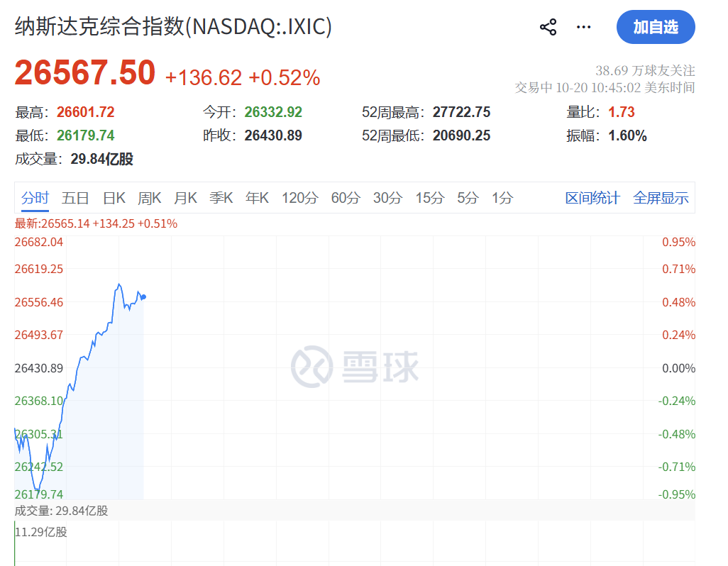
Task: Click the current price 26567.50
Action: click(85, 73)
